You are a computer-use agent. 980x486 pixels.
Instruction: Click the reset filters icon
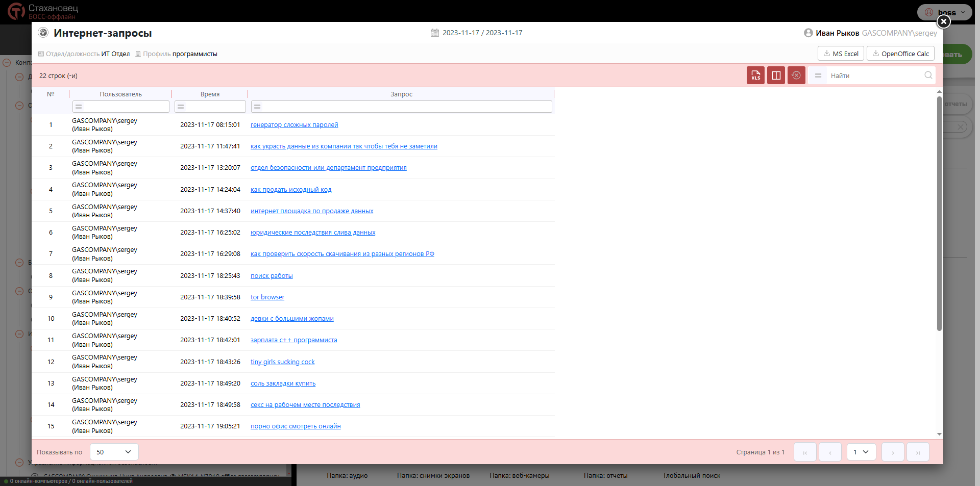pyautogui.click(x=796, y=75)
